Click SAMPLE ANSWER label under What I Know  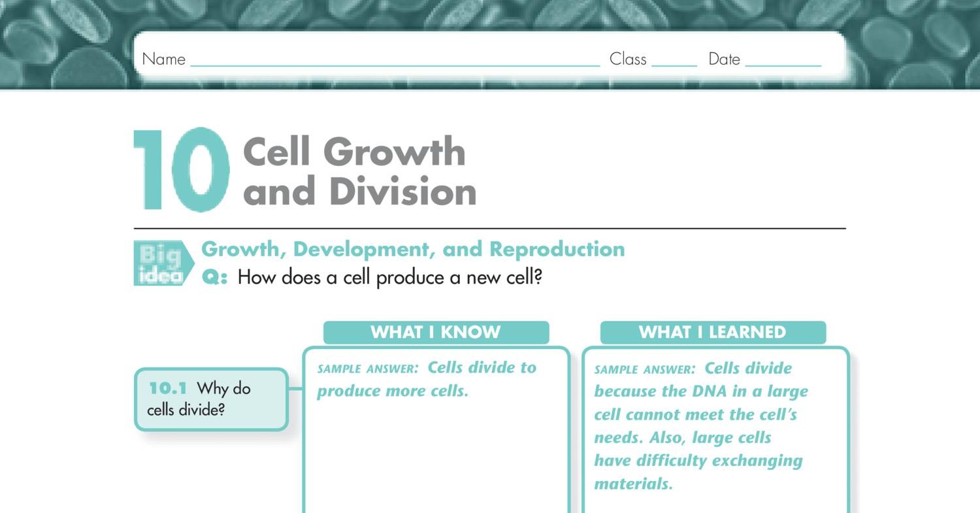tap(367, 369)
